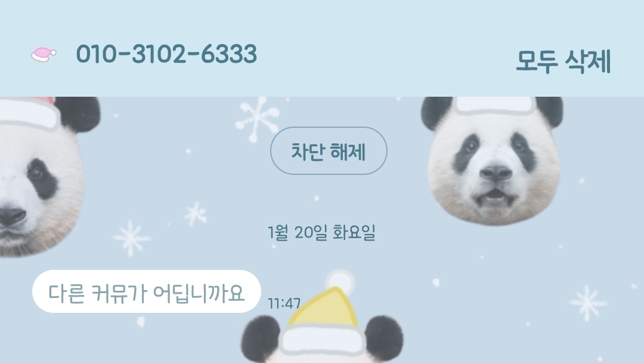644x363 pixels.
Task: Select the 1월 20일 화요일 date label
Action: [321, 233]
